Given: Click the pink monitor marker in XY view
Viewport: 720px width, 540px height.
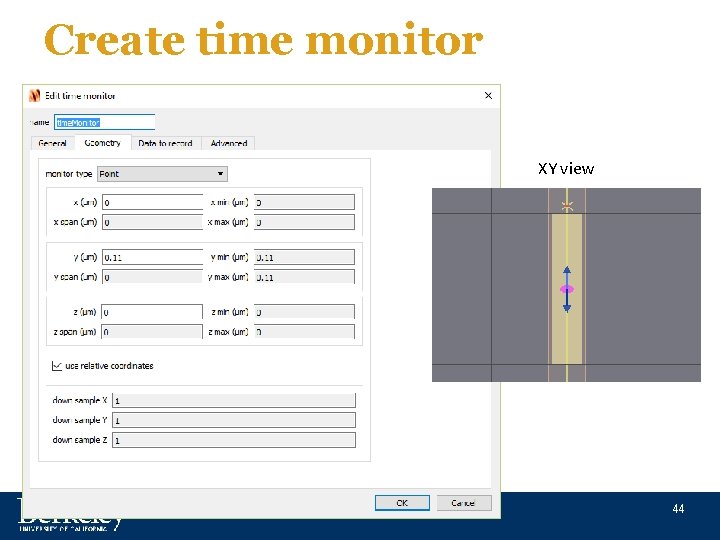Looking at the screenshot, I should [567, 289].
